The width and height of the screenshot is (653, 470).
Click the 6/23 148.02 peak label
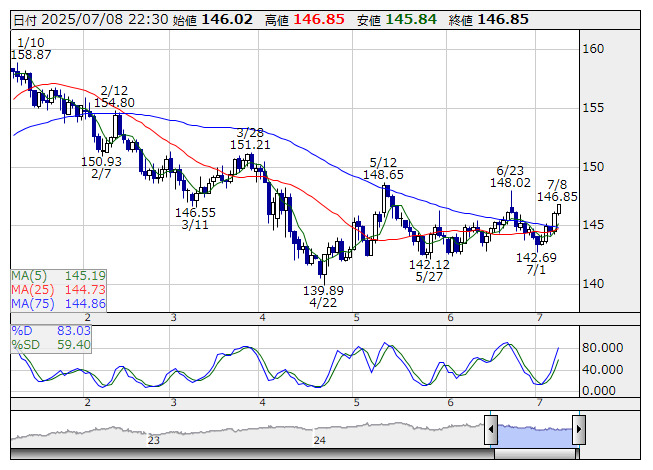(510, 177)
